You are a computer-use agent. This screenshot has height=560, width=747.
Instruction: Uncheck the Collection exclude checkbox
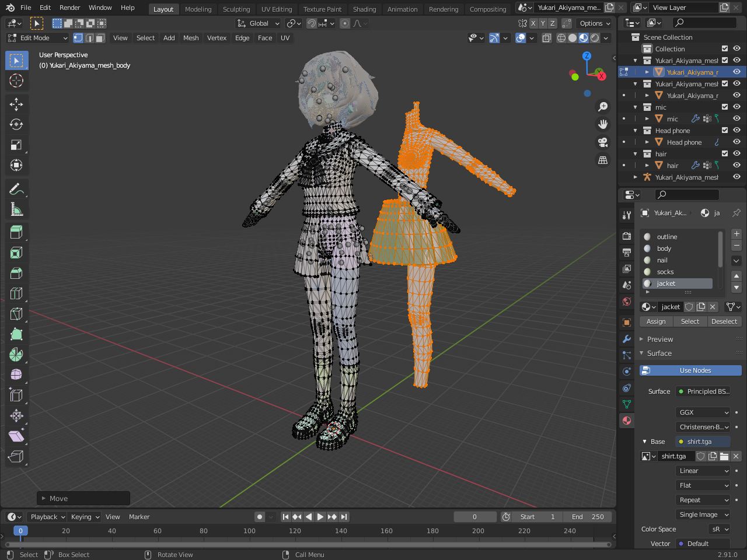coord(725,49)
